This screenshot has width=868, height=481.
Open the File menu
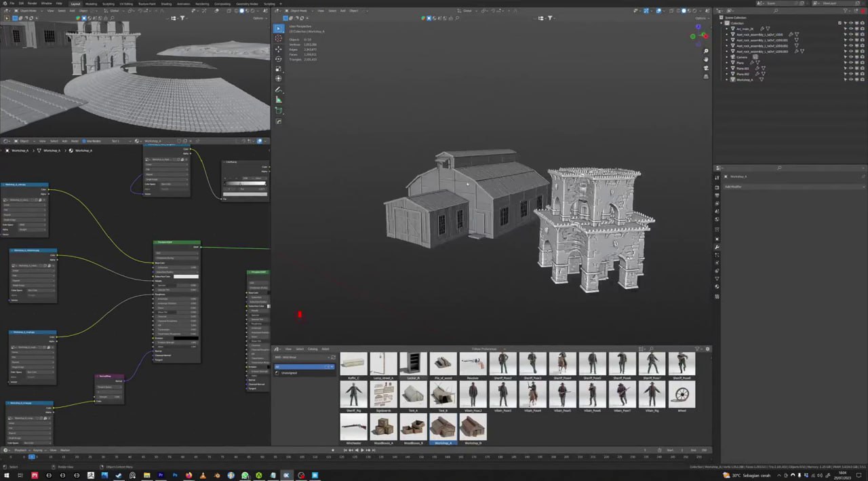coord(12,3)
